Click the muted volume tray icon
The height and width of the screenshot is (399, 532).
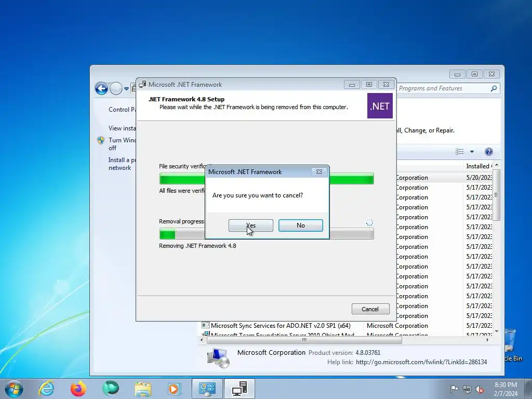480,389
